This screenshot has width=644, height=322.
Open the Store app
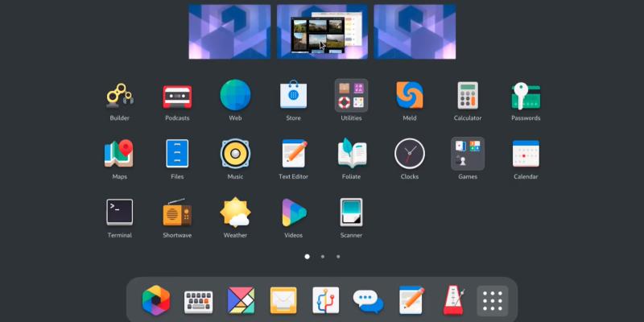pyautogui.click(x=293, y=97)
